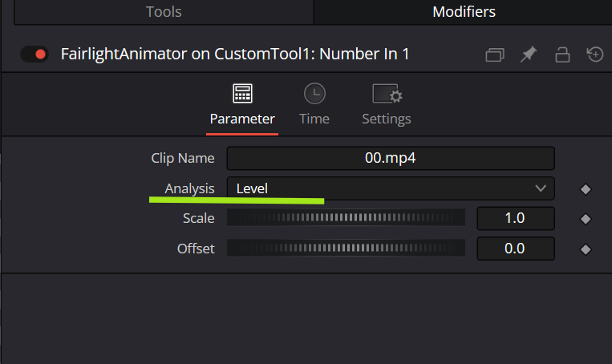This screenshot has width=612, height=364.
Task: Click the Offset label
Action: pyautogui.click(x=196, y=249)
